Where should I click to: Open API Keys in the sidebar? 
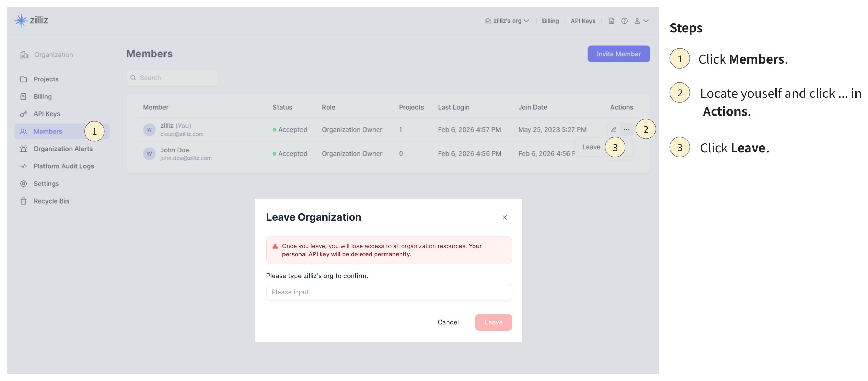(x=47, y=114)
